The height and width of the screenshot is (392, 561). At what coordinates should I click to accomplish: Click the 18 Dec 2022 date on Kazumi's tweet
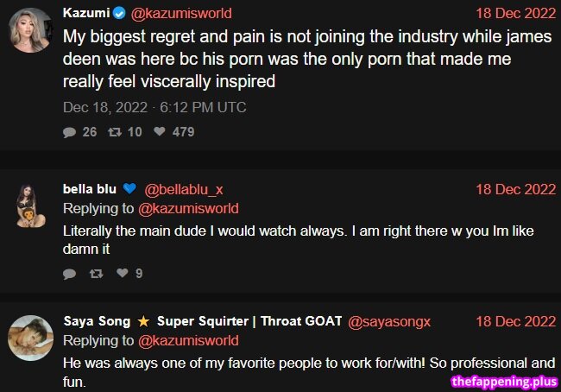click(x=516, y=13)
